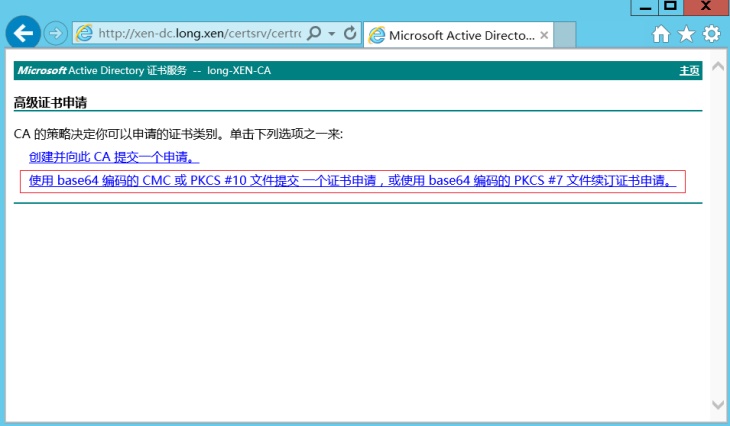This screenshot has height=426, width=730.
Task: Click the search magnifier in address bar
Action: [315, 33]
